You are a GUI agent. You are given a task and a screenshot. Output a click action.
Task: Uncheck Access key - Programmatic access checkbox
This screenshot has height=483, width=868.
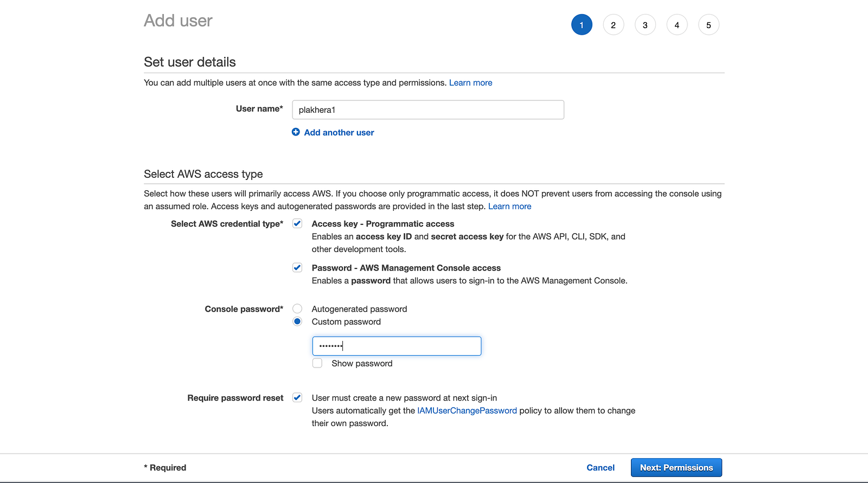pos(297,223)
